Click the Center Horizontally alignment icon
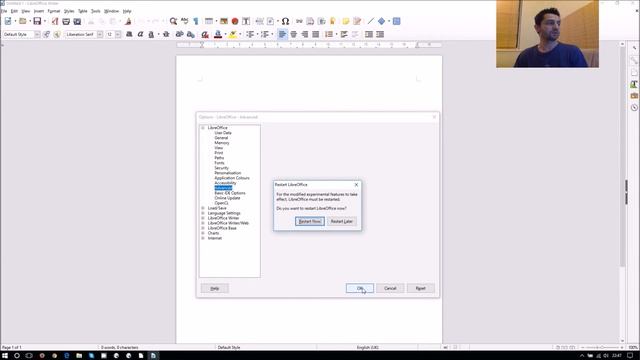Screen dimensions: 640x360 point(293,34)
